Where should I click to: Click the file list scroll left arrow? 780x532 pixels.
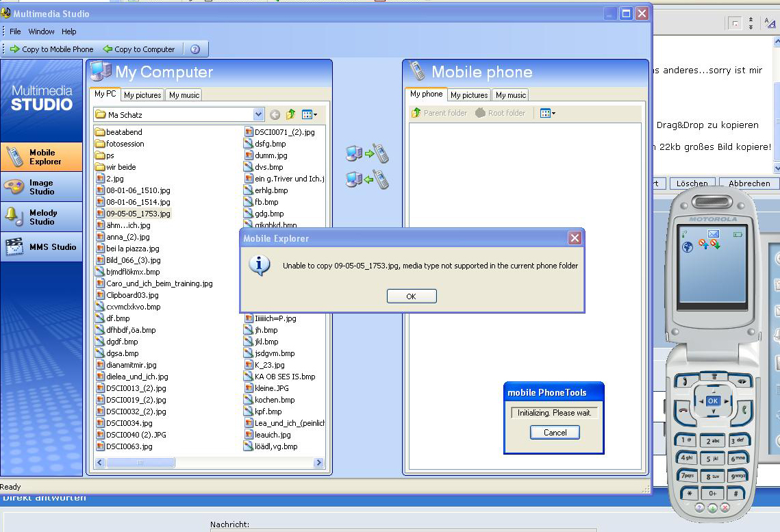(99, 463)
